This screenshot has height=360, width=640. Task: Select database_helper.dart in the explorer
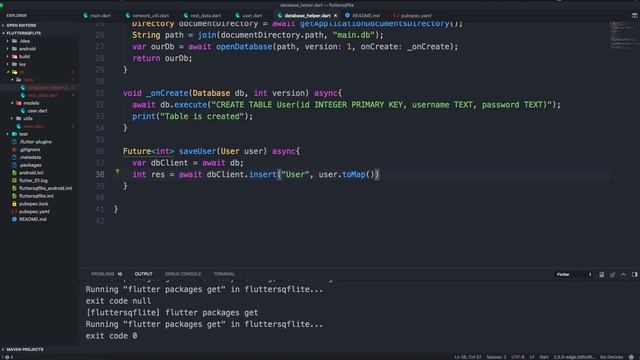pos(48,87)
